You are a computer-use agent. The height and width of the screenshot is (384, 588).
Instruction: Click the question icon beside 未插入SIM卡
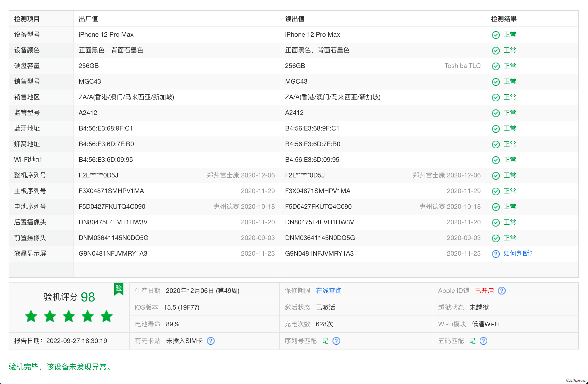[211, 341]
